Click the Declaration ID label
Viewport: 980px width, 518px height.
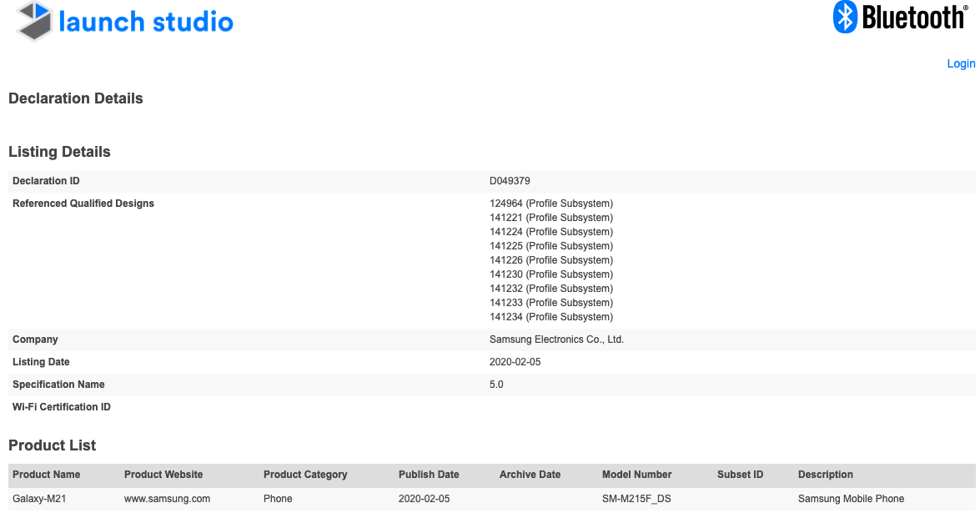click(x=46, y=181)
